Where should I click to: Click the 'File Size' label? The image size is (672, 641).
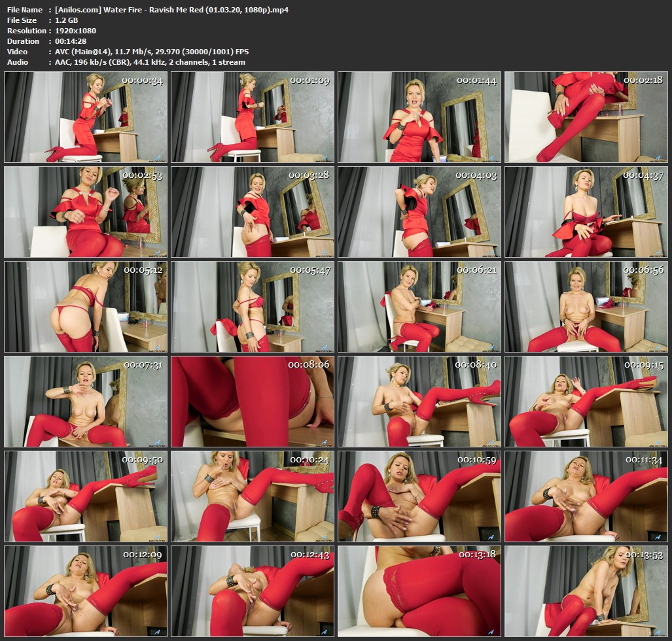tap(22, 20)
